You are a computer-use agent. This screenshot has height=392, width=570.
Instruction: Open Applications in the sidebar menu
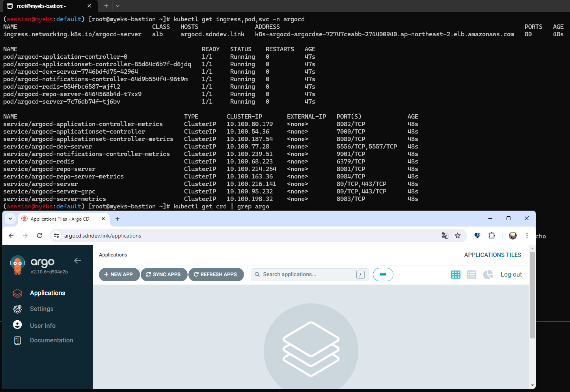click(48, 293)
